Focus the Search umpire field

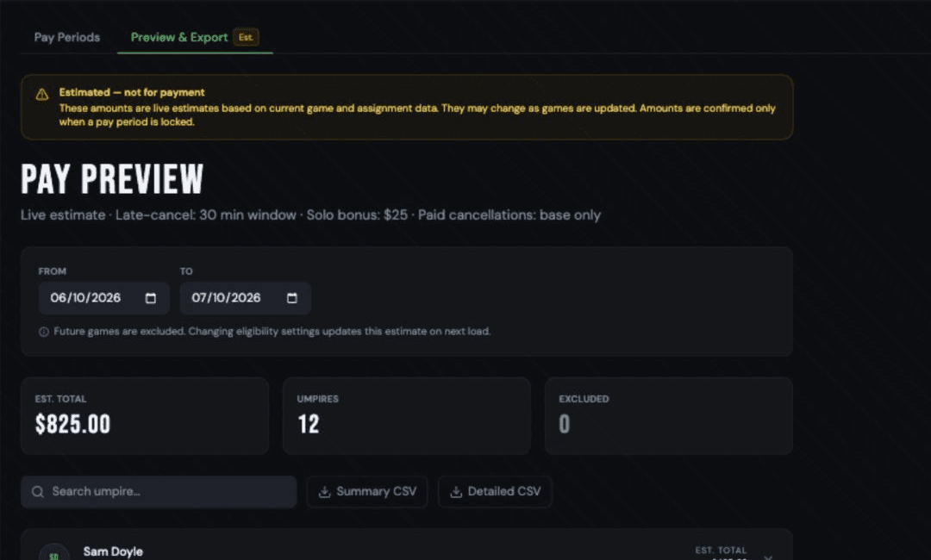159,492
